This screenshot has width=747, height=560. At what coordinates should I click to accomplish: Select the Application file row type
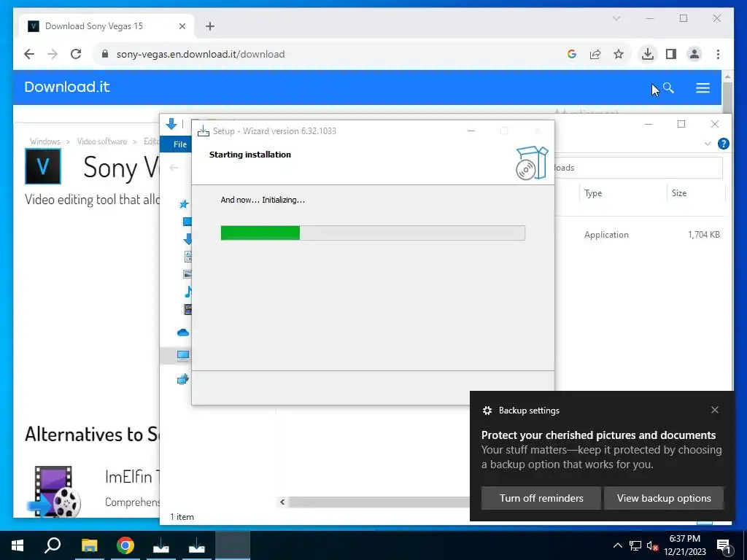606,234
